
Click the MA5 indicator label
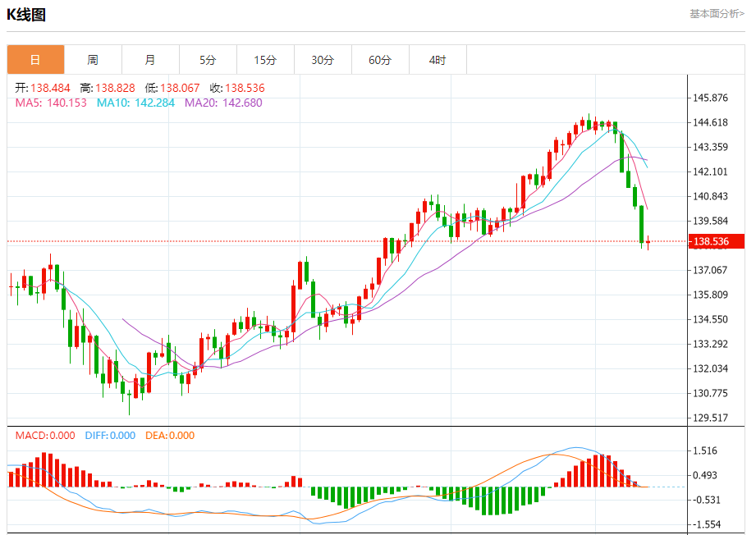[51, 103]
